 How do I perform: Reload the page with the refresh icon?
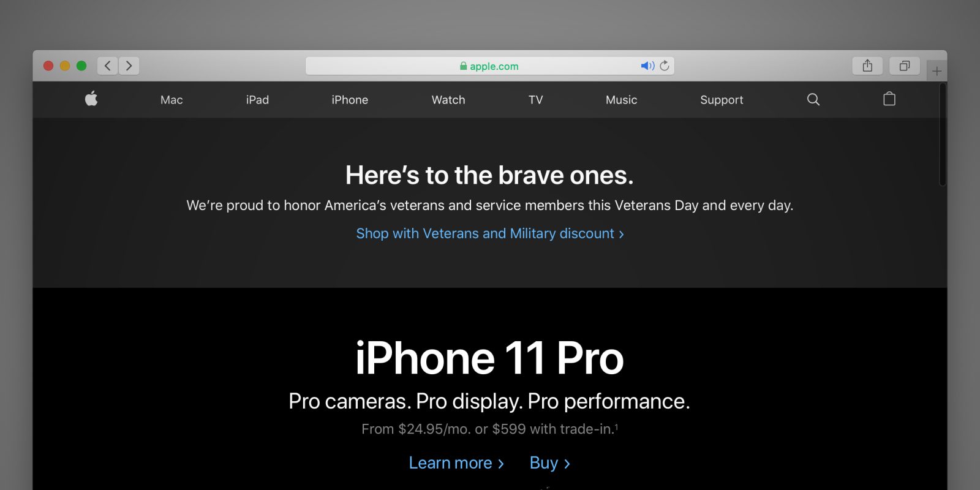(x=665, y=66)
